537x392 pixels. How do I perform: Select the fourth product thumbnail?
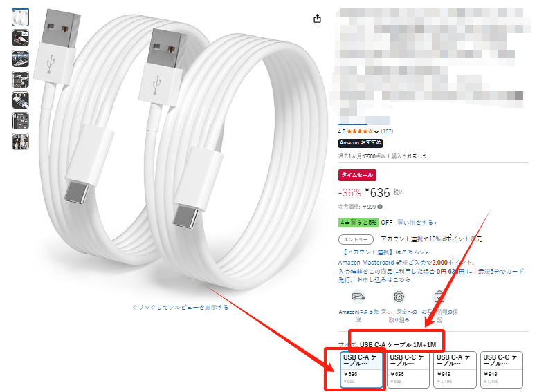21,80
